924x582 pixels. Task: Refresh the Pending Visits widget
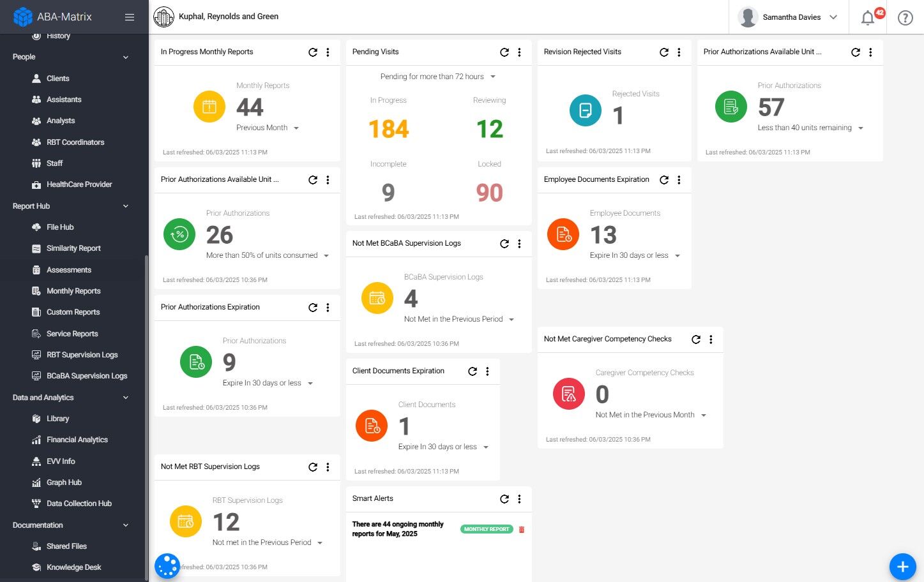[x=504, y=52]
